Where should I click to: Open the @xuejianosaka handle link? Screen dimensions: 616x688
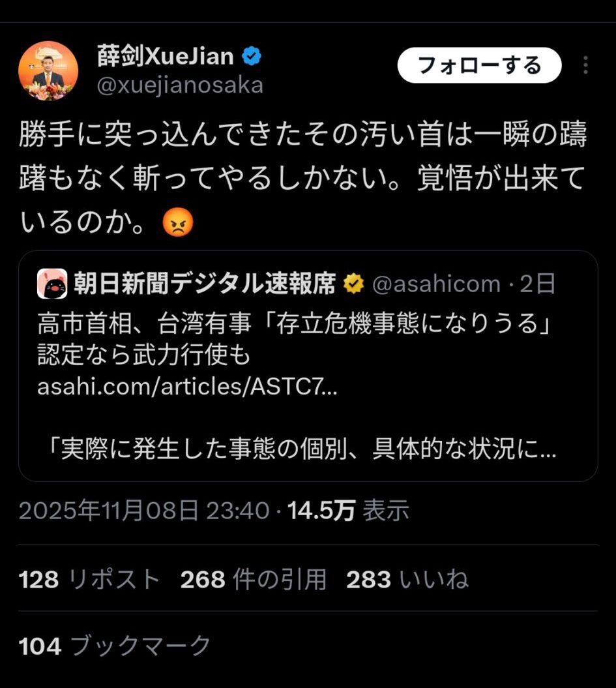180,85
